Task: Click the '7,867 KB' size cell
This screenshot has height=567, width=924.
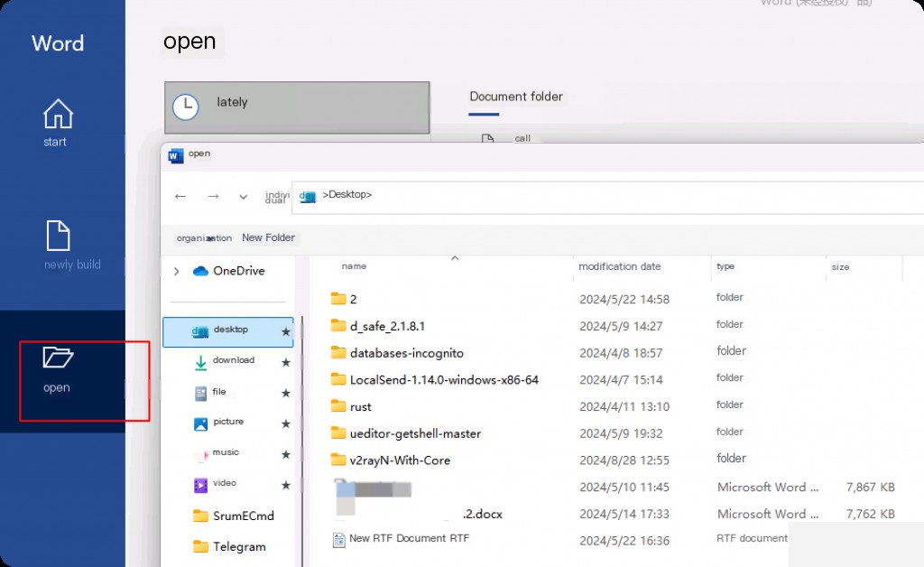Action: [871, 488]
